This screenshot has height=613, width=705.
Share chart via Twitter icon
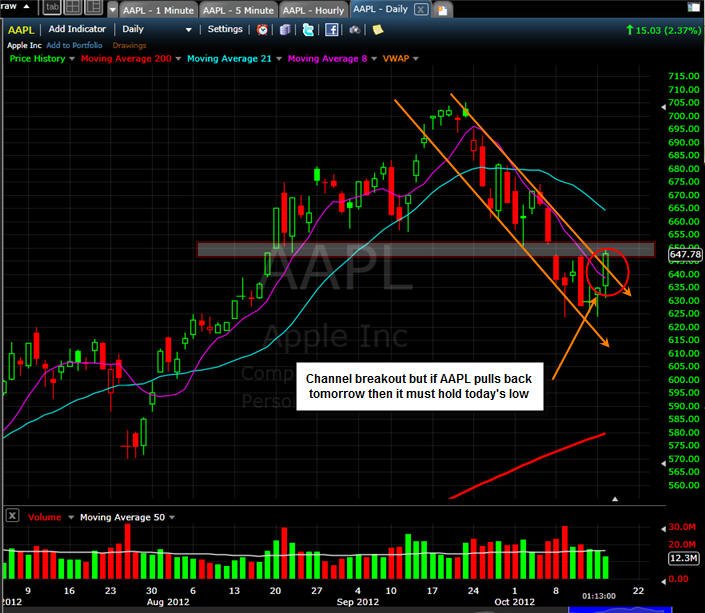(308, 30)
